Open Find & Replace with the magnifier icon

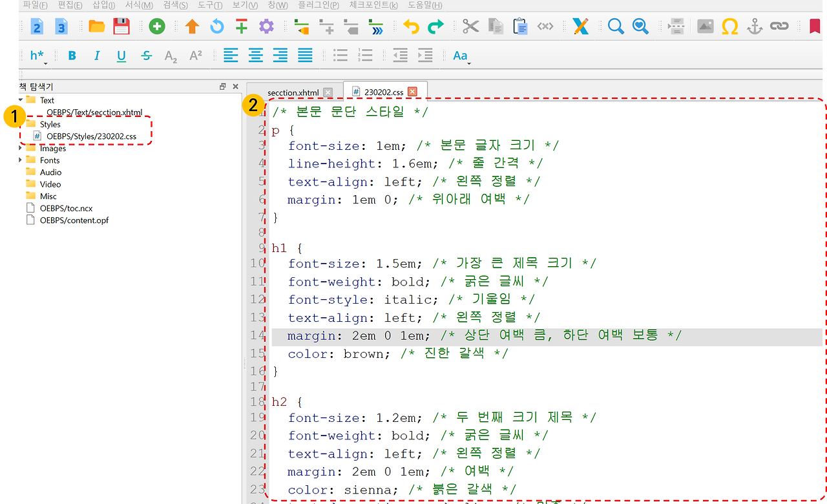(615, 27)
